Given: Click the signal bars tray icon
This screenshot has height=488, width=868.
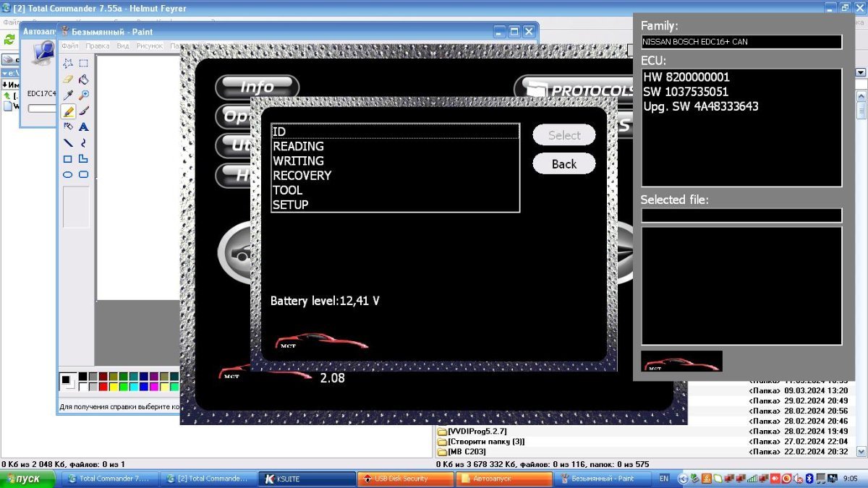Looking at the screenshot, I should click(752, 479).
